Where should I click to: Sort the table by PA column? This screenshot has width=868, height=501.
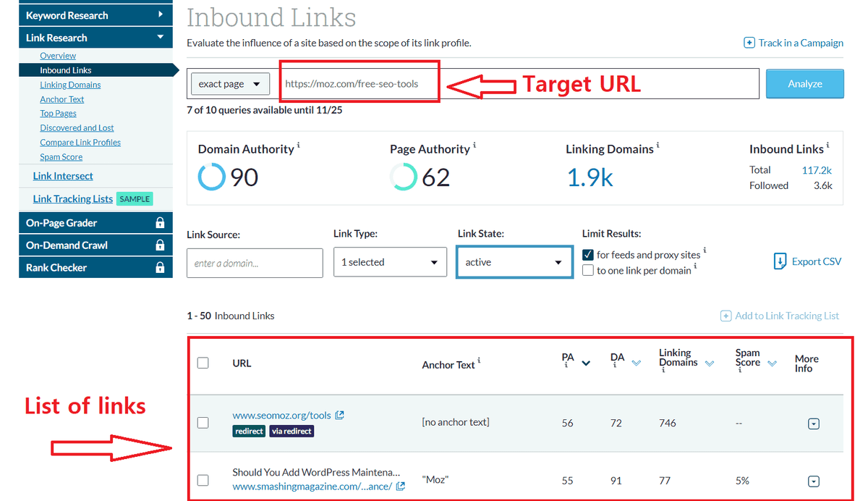coord(587,363)
